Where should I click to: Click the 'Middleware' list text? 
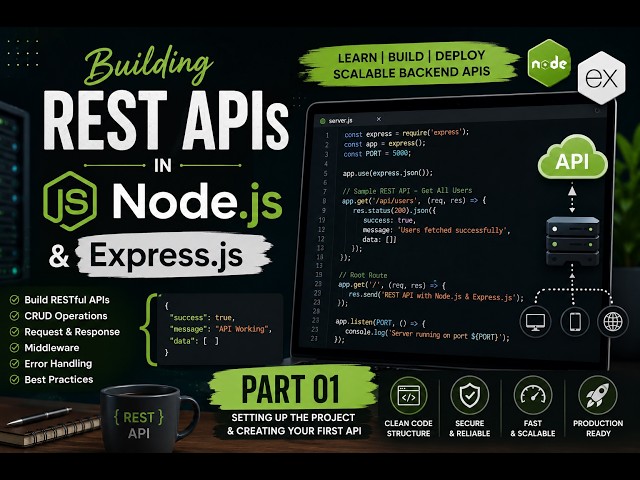click(52, 348)
